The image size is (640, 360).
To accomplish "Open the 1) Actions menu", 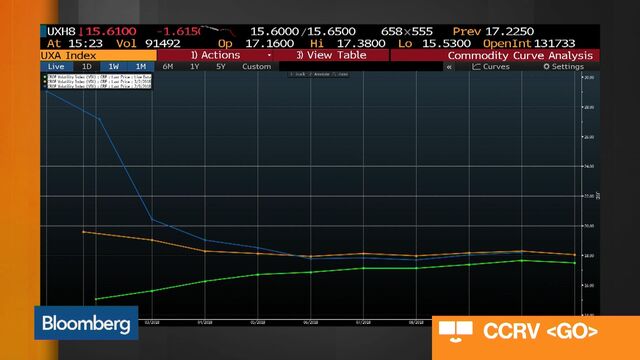I will pos(216,55).
